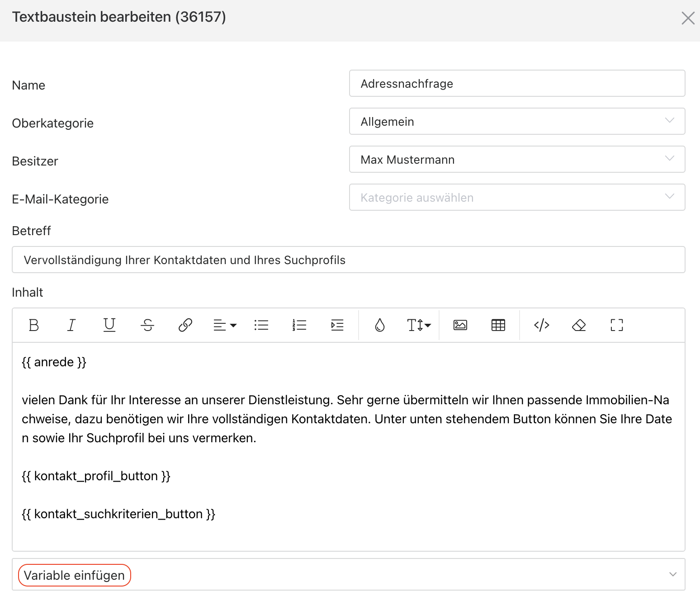The width and height of the screenshot is (700, 596).
Task: Apply italic formatting to text
Action: (71, 325)
